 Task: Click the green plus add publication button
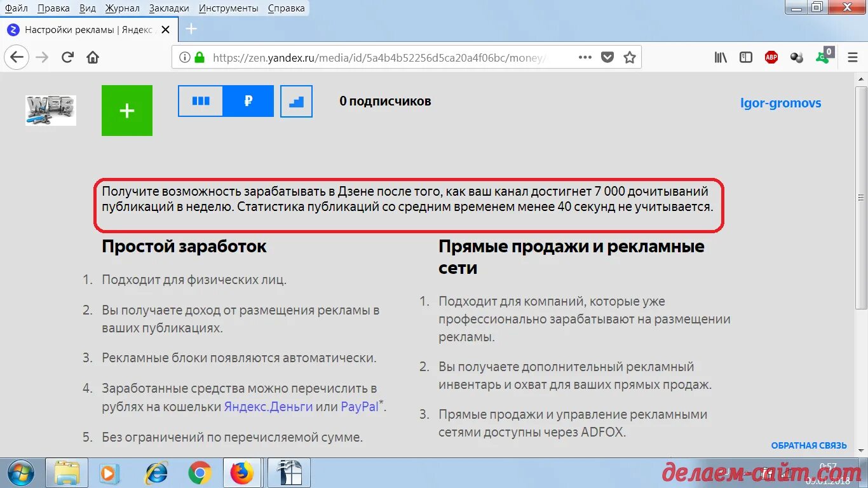[127, 111]
